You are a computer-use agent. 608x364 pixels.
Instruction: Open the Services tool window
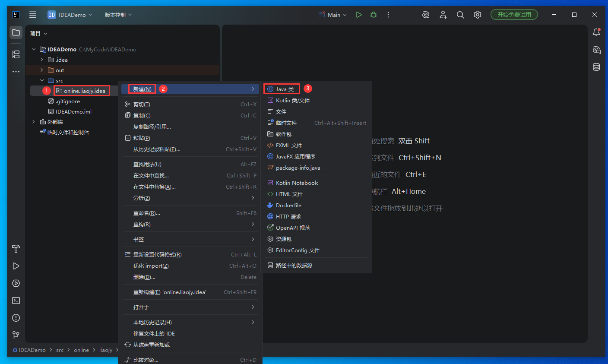click(16, 283)
